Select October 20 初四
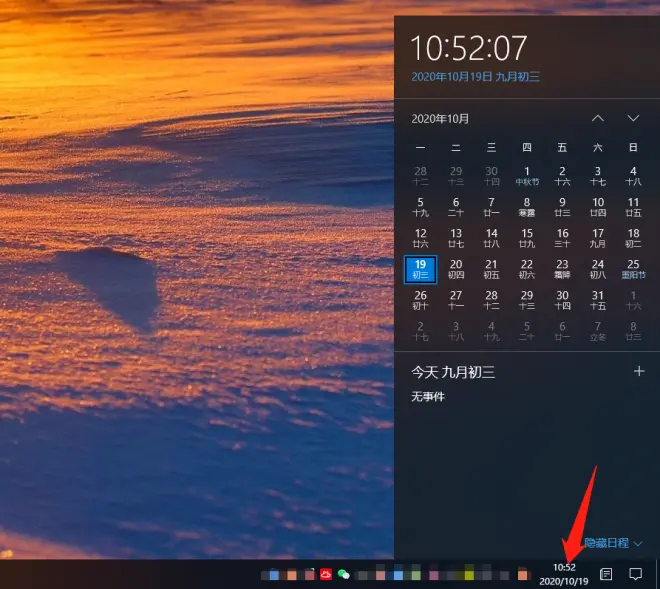Image resolution: width=660 pixels, height=589 pixels. click(456, 269)
